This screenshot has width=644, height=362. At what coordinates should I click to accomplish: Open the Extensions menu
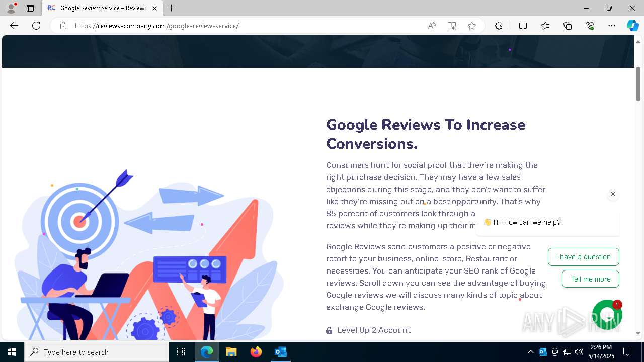(x=499, y=26)
